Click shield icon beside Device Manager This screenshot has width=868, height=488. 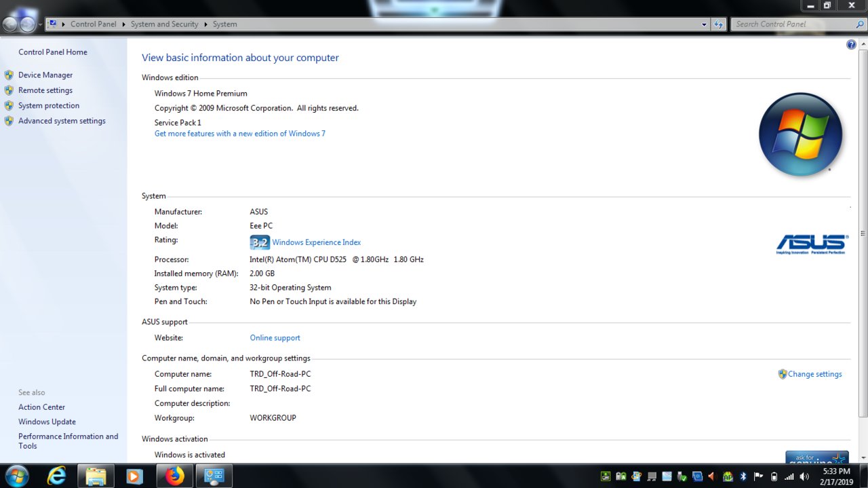[x=9, y=75]
